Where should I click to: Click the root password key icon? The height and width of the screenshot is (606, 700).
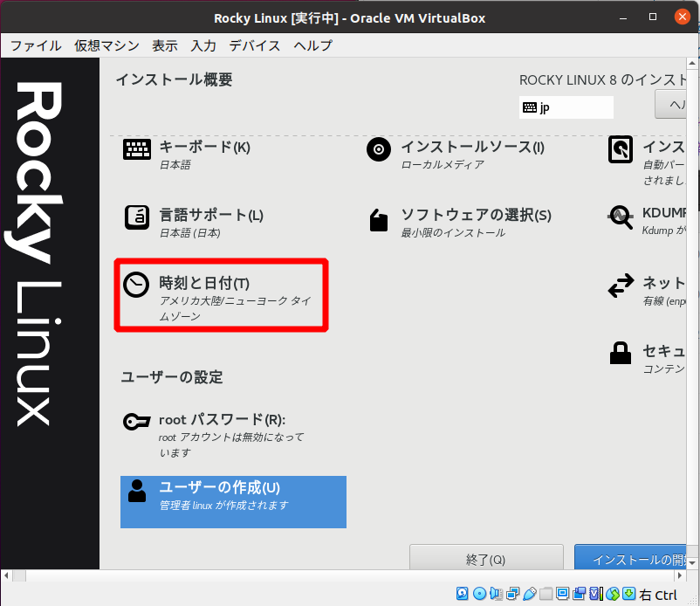[x=136, y=421]
